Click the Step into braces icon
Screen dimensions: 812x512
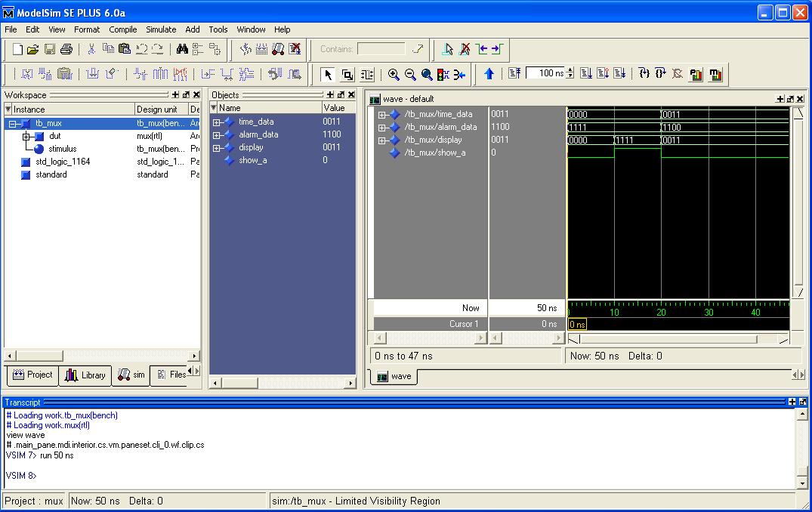[644, 73]
